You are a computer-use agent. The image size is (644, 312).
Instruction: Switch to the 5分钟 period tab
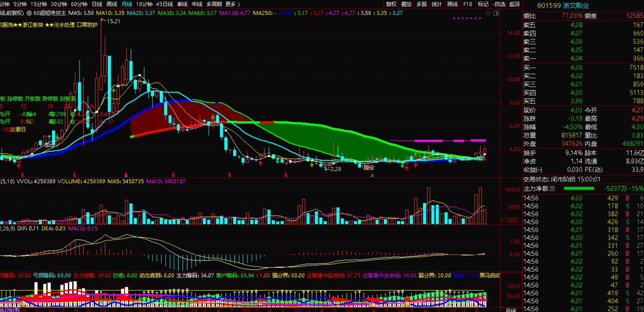tap(20, 4)
